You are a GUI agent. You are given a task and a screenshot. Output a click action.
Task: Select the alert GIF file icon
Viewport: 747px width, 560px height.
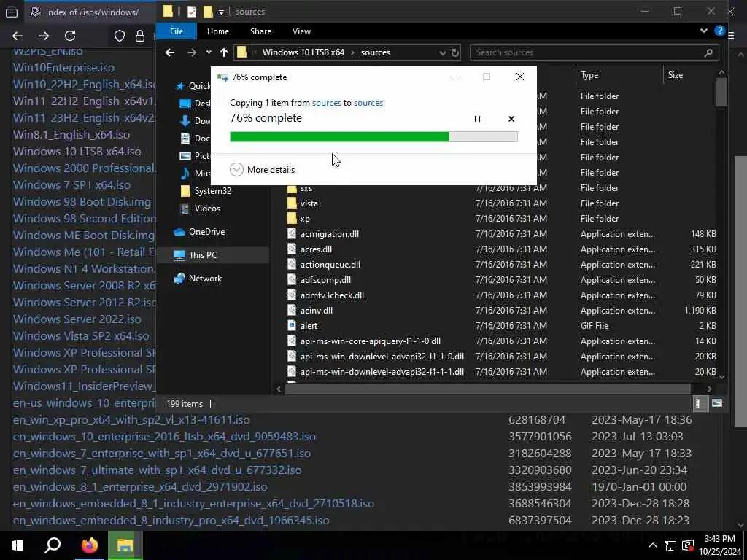tap(292, 326)
